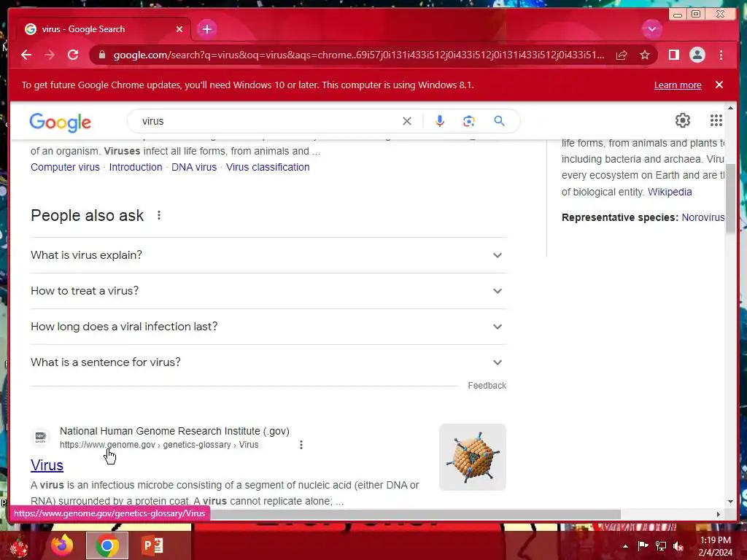Screen dimensions: 747x560
Task: Open Norovirus representative species link
Action: click(x=703, y=217)
